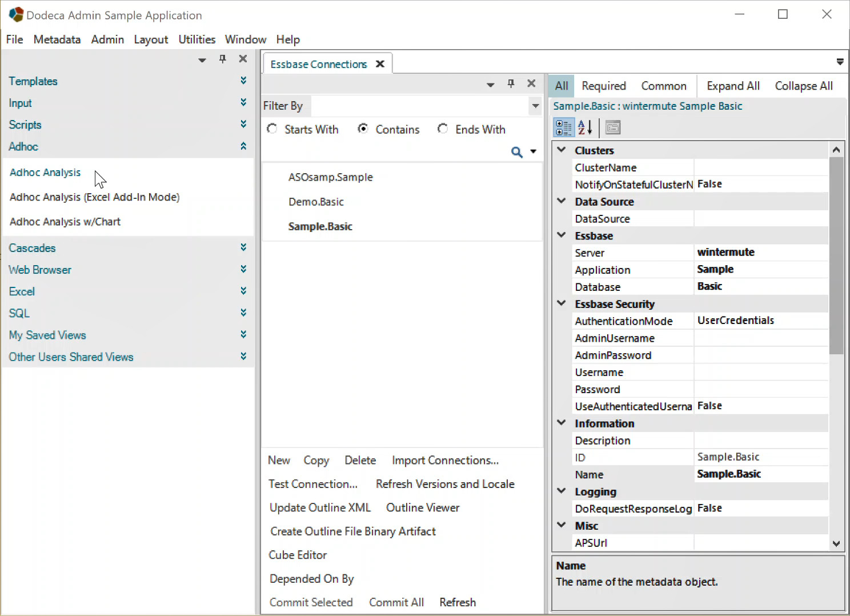
Task: Expand the SQL section
Action: pos(243,313)
